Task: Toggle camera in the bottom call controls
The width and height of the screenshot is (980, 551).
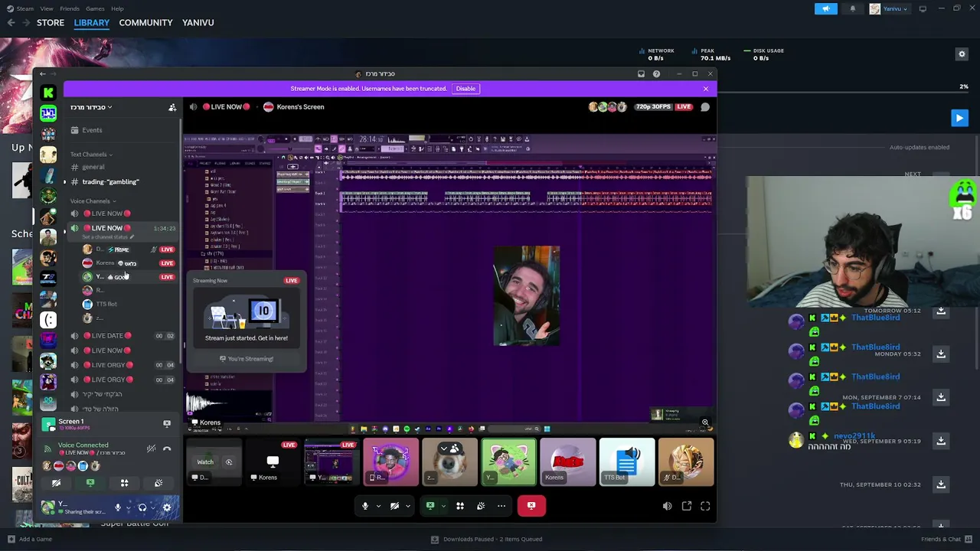Action: [x=394, y=506]
